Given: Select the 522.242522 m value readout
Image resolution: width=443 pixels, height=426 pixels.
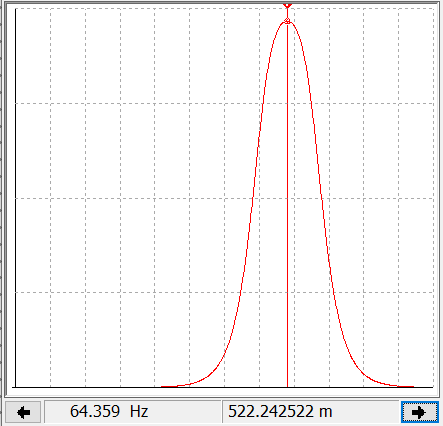Looking at the screenshot, I should click(311, 412).
